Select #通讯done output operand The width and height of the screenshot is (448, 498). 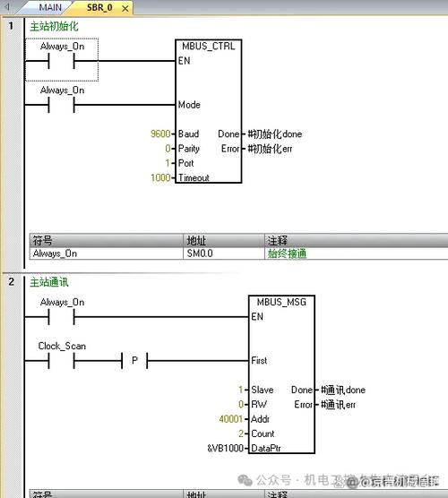343,390
